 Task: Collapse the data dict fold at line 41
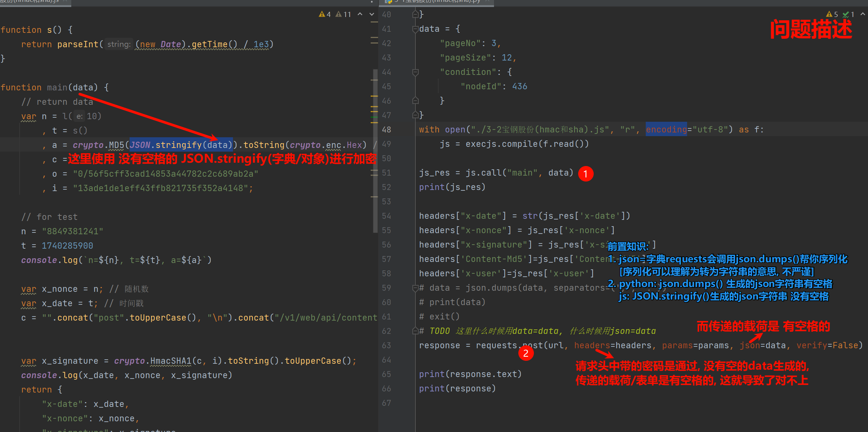click(x=415, y=29)
